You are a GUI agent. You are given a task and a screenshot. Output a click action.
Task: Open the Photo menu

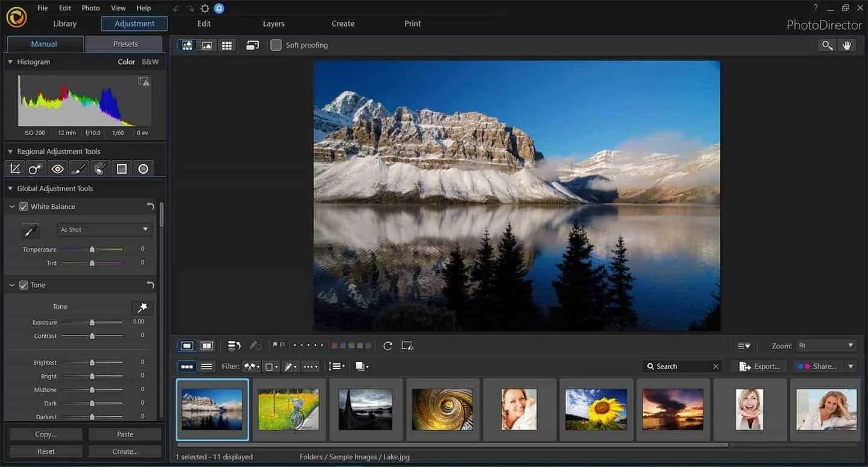(90, 8)
